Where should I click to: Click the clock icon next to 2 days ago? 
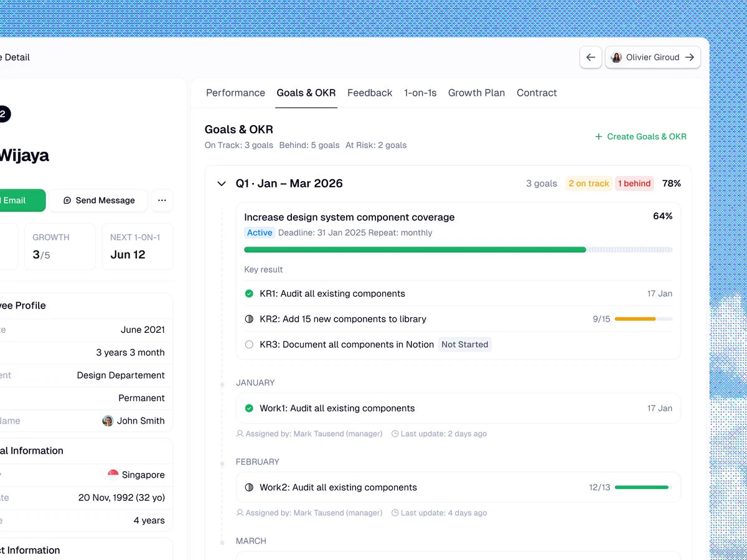click(395, 434)
